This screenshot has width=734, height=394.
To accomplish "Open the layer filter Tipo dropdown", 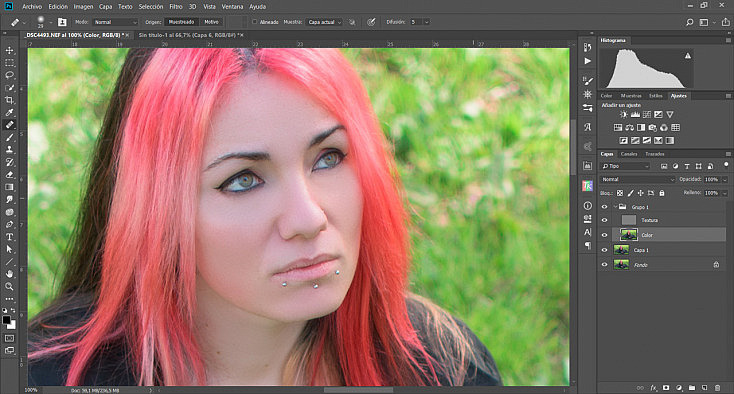I will (x=625, y=166).
